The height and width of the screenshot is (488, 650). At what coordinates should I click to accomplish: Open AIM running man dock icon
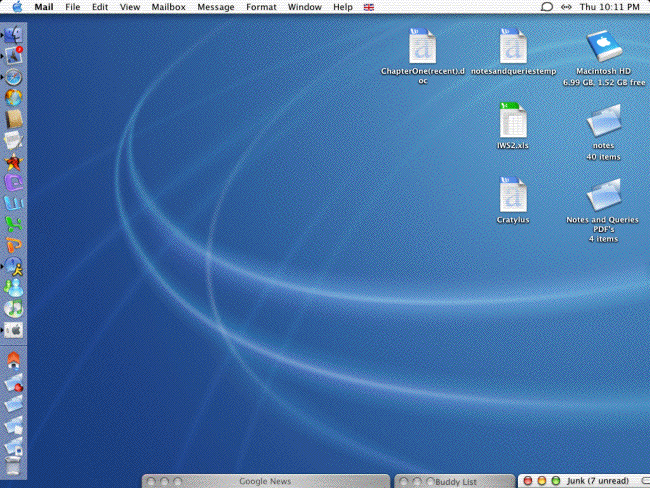coord(15,267)
